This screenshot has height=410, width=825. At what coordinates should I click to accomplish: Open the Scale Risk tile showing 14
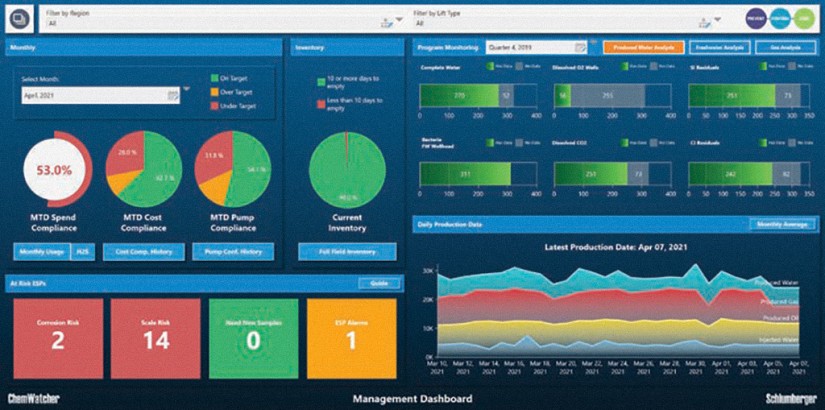[x=156, y=338]
